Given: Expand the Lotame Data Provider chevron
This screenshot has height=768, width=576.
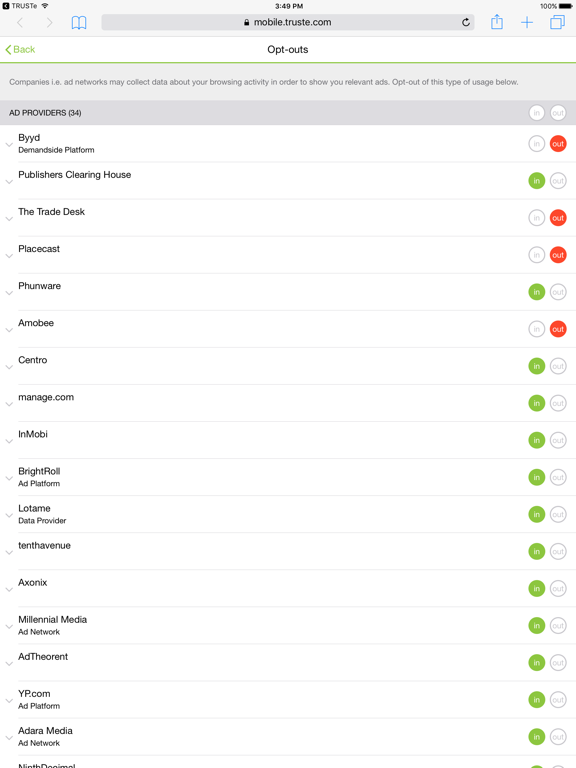Looking at the screenshot, I should 9,515.
